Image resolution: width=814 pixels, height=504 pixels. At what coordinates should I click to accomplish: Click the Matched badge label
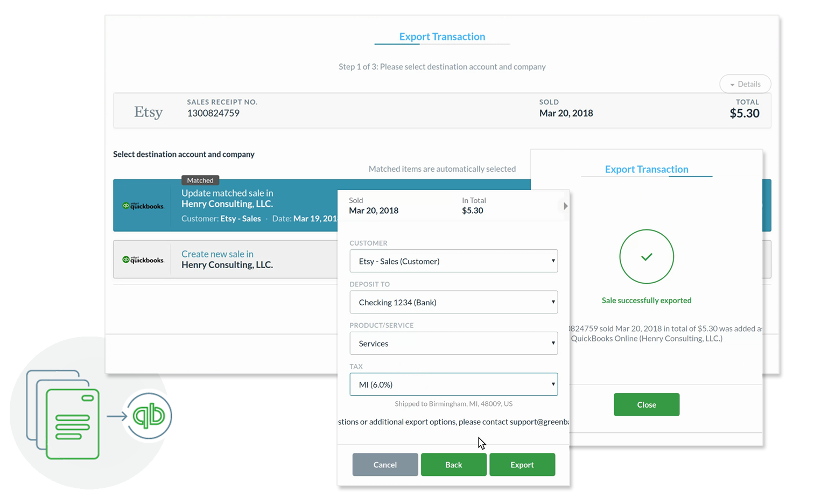200,180
